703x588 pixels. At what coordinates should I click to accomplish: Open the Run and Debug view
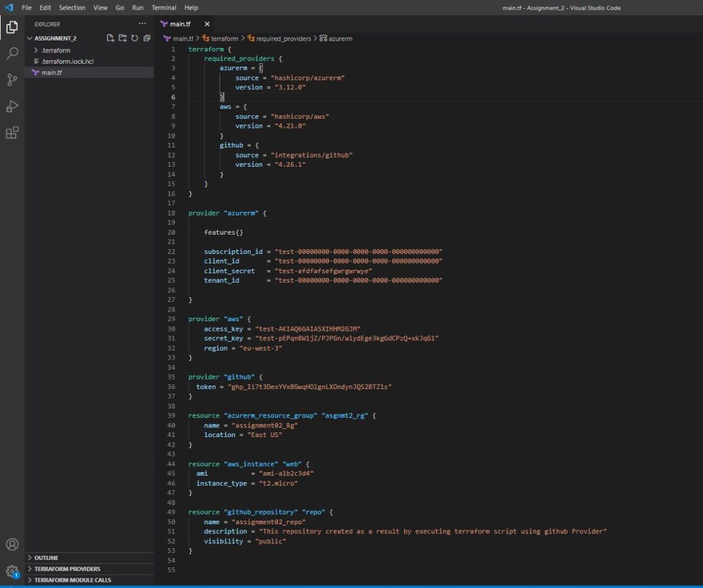tap(12, 106)
